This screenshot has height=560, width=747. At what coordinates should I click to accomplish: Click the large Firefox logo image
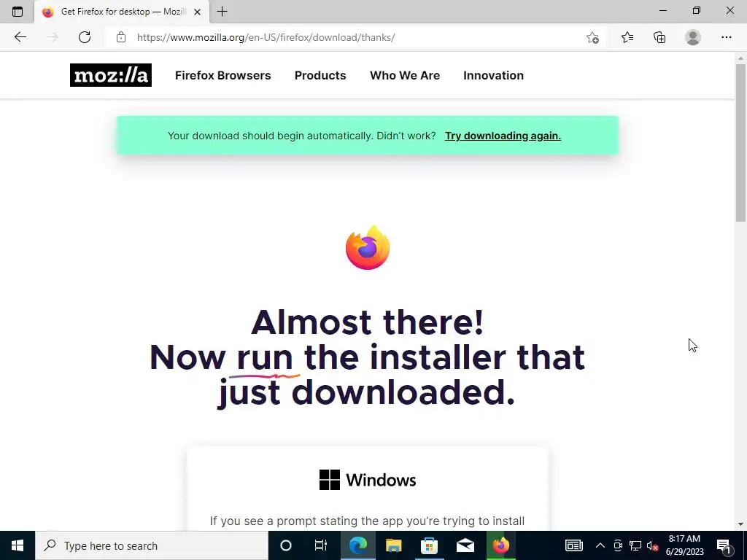pos(368,248)
